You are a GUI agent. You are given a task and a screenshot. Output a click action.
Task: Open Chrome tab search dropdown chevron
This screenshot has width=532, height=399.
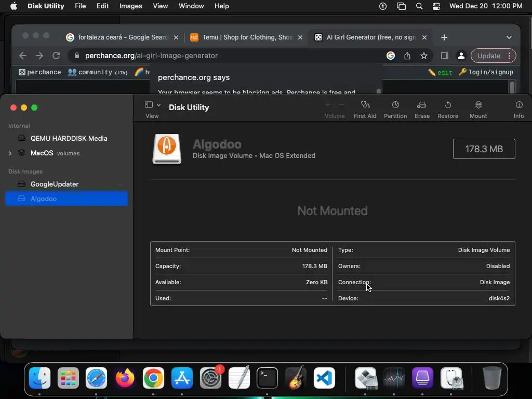coord(509,37)
